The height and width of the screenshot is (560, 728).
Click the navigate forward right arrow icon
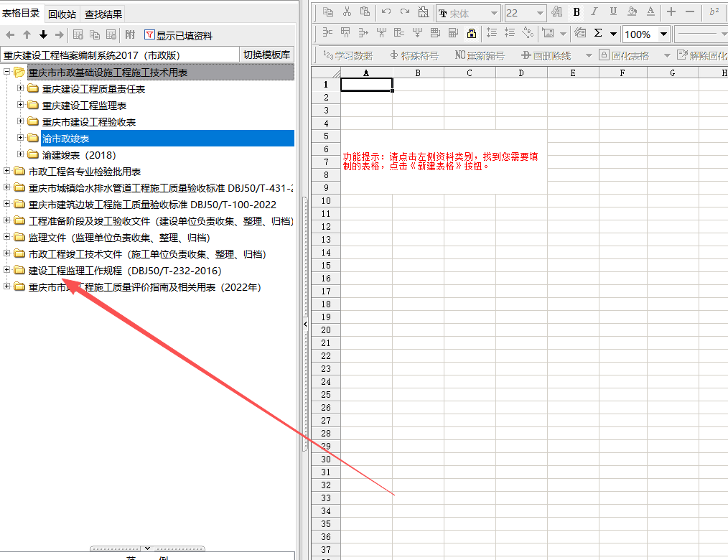(x=60, y=35)
